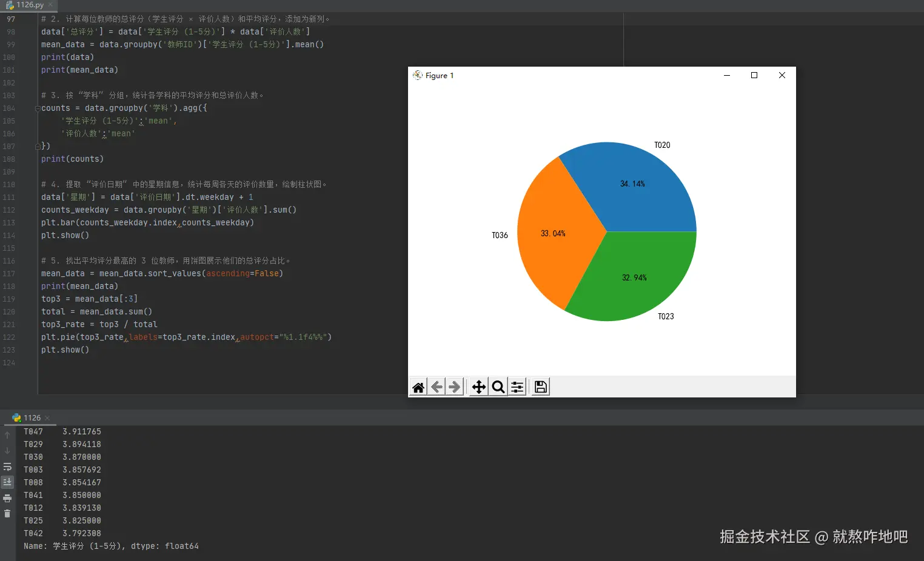Viewport: 924px width, 561px height.
Task: Close the 1126.py editor tab
Action: tap(51, 5)
